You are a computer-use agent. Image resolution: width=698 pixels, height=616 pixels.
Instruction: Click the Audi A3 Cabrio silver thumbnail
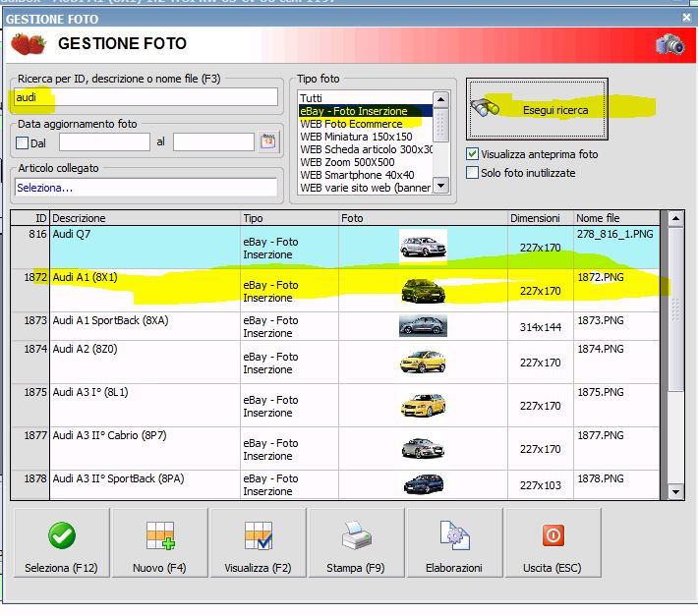tap(423, 448)
